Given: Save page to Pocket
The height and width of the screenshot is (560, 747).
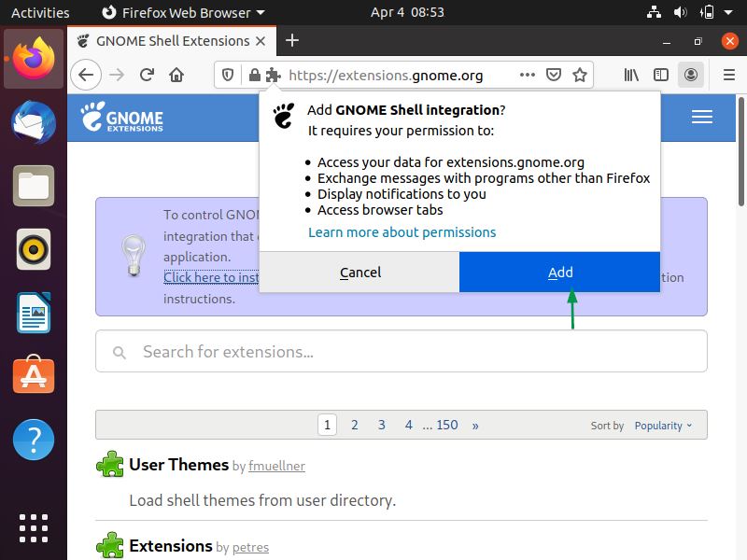Looking at the screenshot, I should (x=553, y=75).
